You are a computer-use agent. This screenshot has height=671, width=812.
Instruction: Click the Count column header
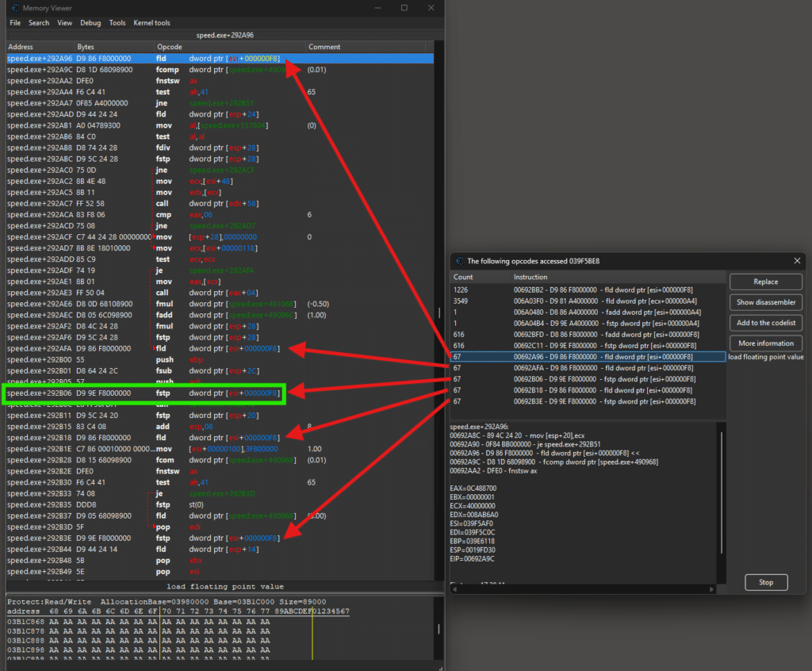(462, 277)
